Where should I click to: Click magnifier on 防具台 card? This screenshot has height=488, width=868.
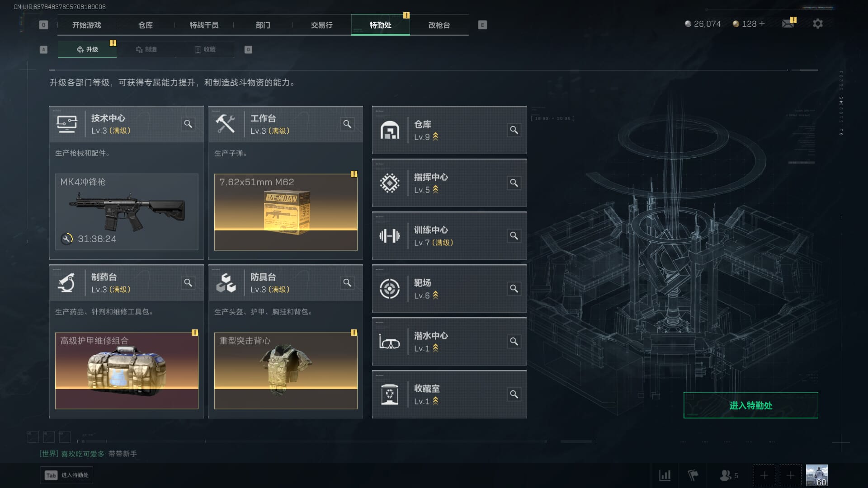coord(347,282)
